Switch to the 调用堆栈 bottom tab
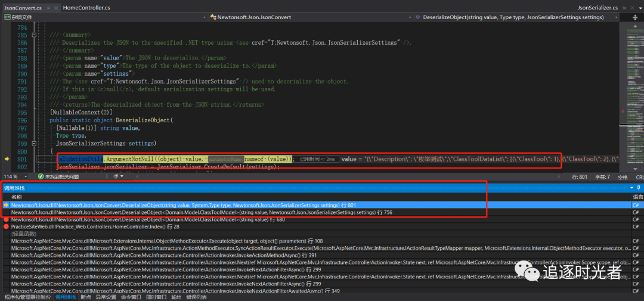This screenshot has height=301, width=644. tap(66, 297)
